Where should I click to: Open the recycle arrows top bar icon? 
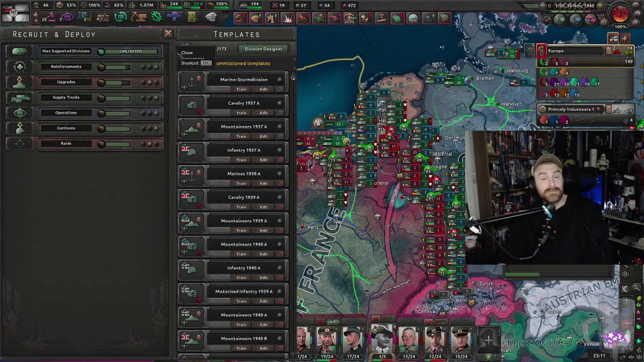click(120, 18)
